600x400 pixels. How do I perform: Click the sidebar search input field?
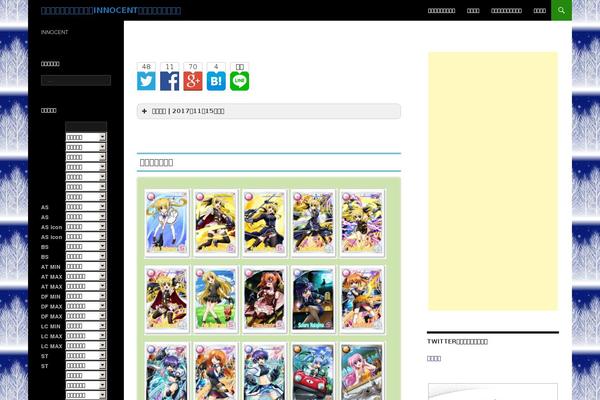pos(76,80)
